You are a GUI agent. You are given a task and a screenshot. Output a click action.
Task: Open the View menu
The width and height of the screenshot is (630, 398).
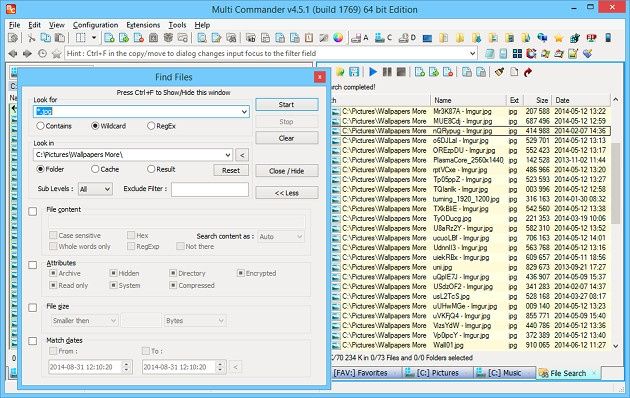[x=57, y=25]
